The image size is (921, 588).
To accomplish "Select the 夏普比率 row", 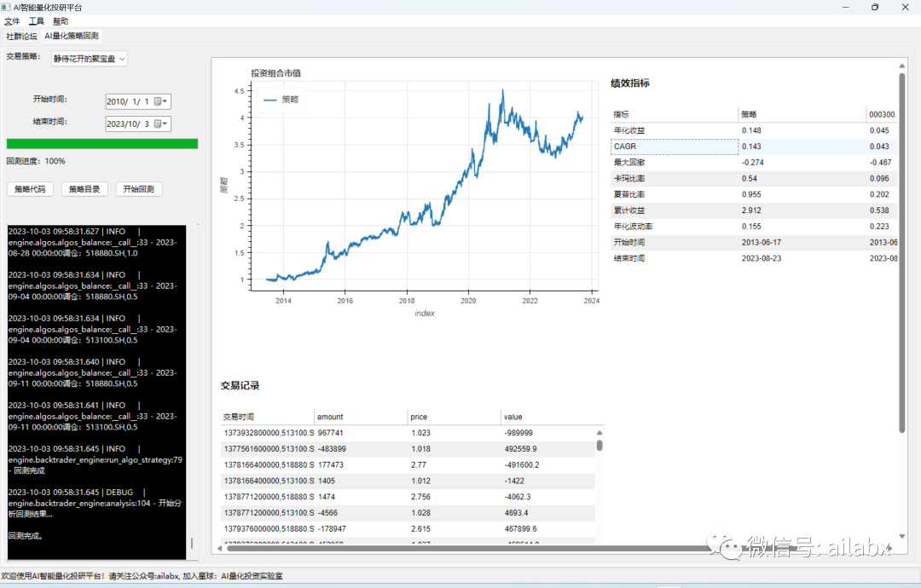I will click(754, 194).
